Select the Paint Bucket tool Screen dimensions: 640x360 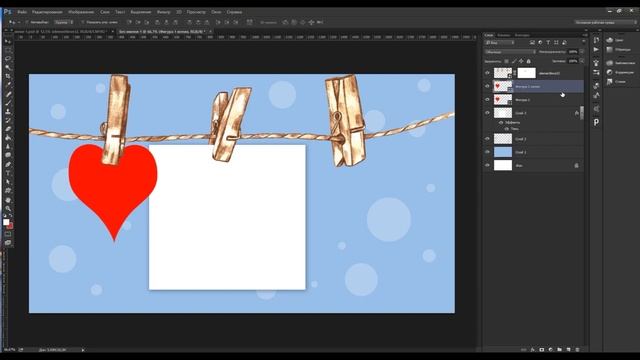coord(8,138)
